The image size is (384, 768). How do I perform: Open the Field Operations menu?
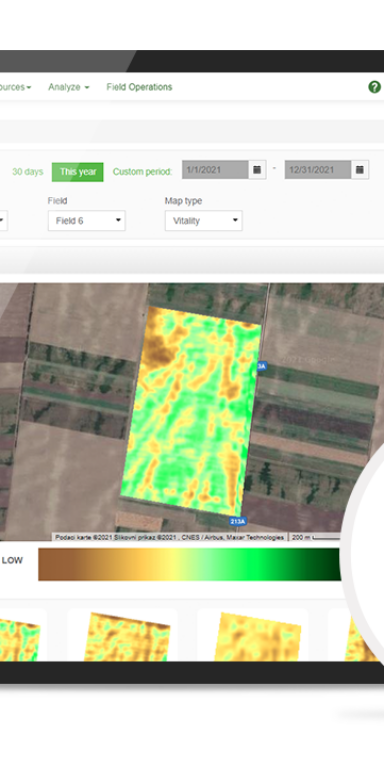[140, 87]
